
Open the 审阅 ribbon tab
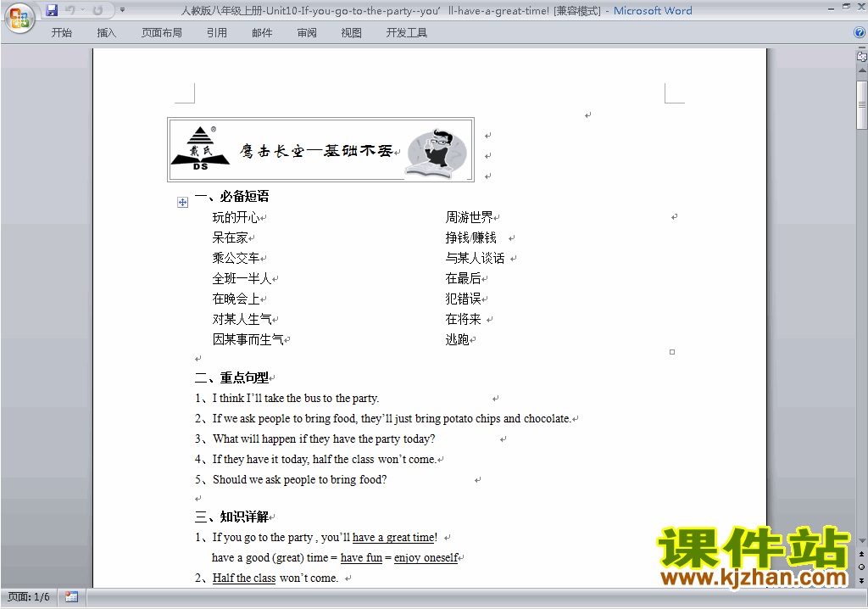click(307, 33)
